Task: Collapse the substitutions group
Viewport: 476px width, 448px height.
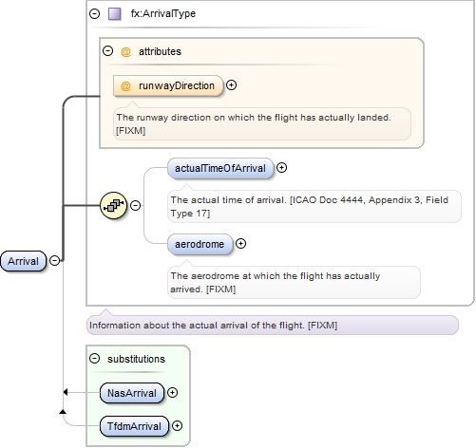Action: point(94,359)
